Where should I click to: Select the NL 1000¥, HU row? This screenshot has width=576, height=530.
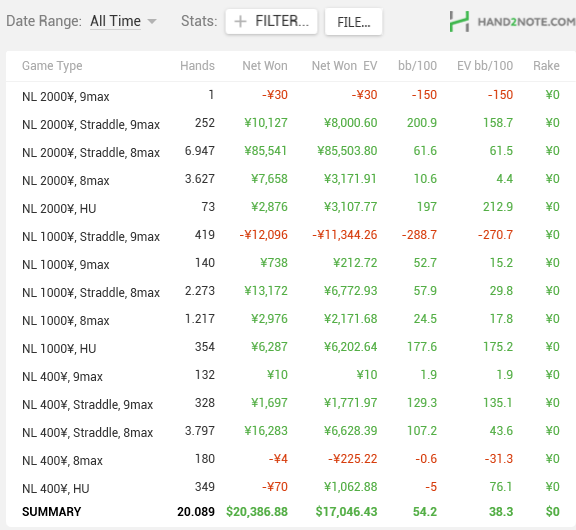(291, 347)
